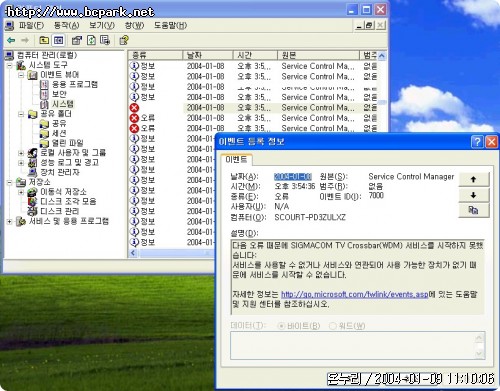Open the 응용 프로그램 event log
This screenshot has height=391, width=500.
(x=75, y=84)
